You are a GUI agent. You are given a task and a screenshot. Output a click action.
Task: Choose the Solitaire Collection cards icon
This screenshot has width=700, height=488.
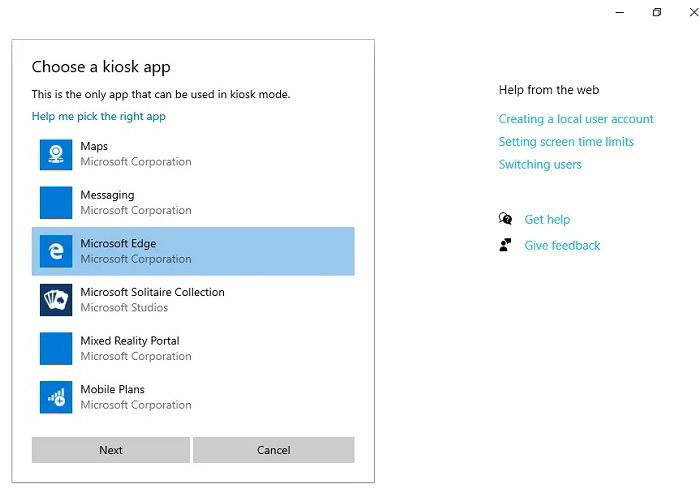pos(56,300)
